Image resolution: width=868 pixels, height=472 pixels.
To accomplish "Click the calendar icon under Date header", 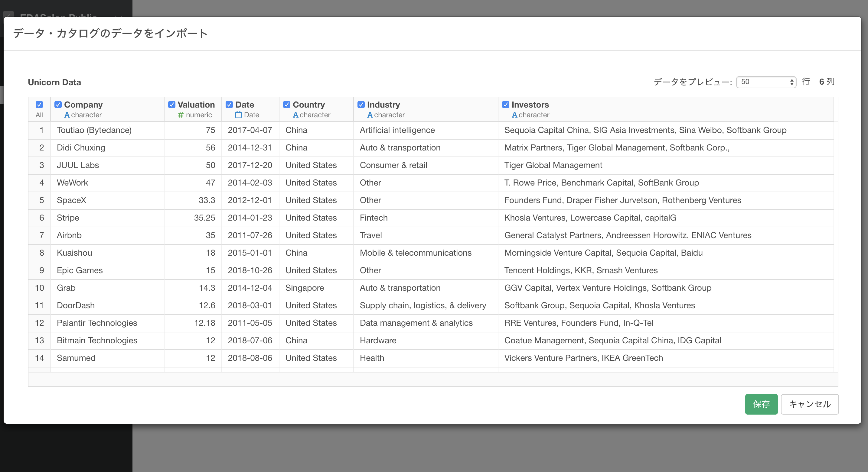I will point(238,115).
